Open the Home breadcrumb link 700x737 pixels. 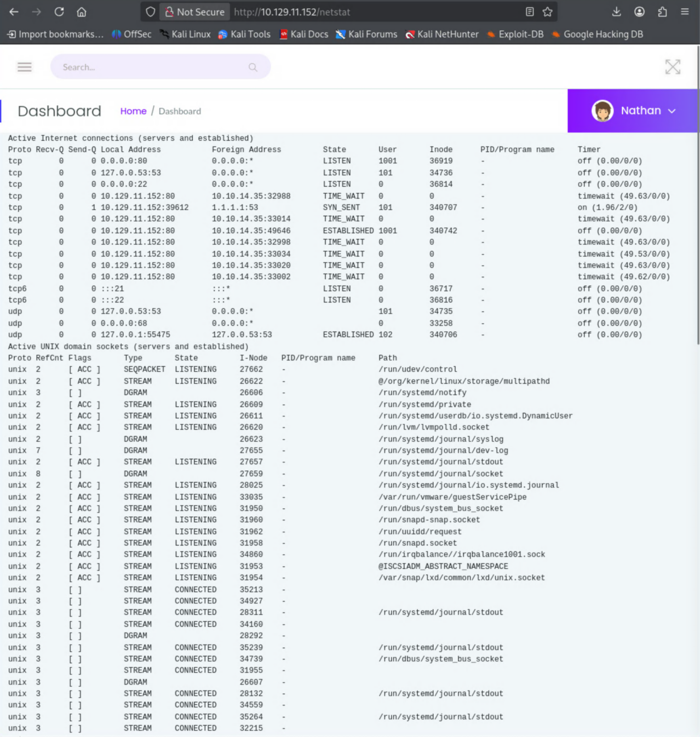point(133,111)
